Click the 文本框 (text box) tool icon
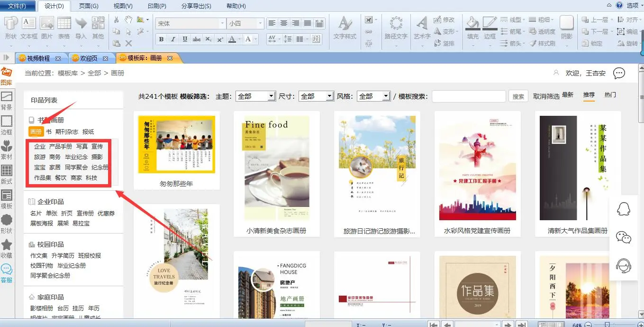This screenshot has width=644, height=327. pyautogui.click(x=29, y=24)
